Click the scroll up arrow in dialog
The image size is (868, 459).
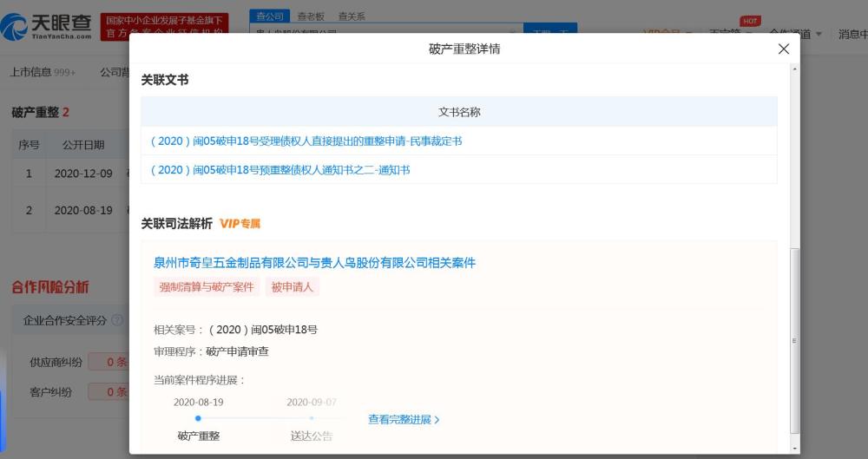point(795,69)
